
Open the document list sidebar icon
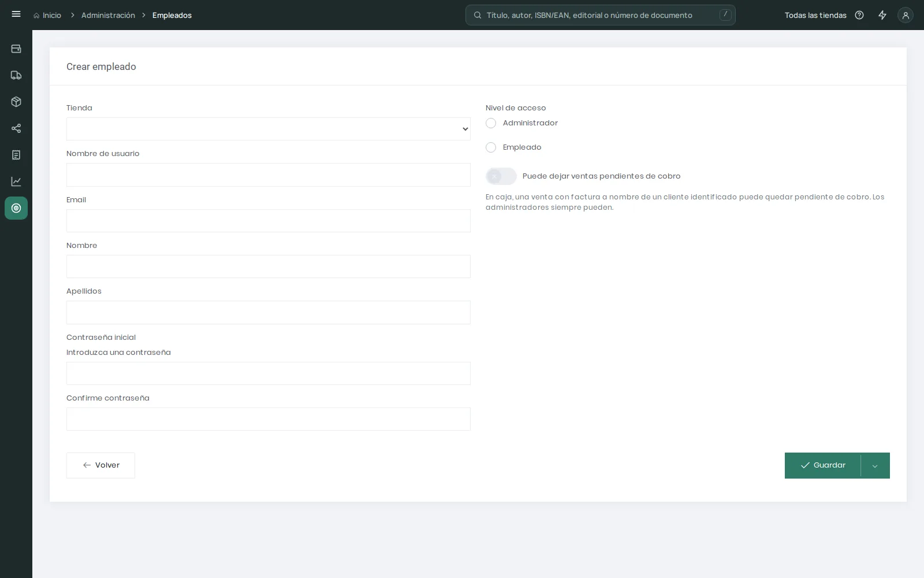(16, 155)
